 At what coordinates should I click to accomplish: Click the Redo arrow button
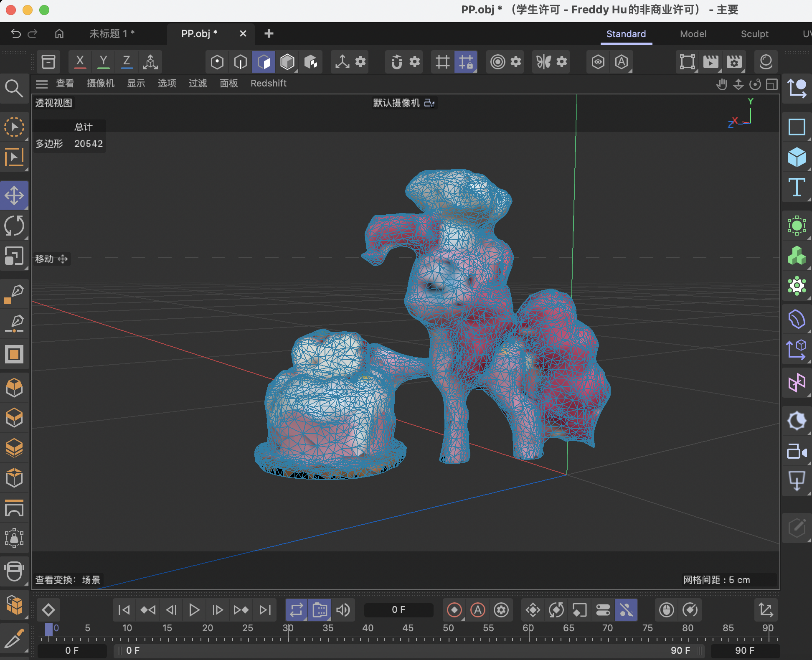[33, 34]
